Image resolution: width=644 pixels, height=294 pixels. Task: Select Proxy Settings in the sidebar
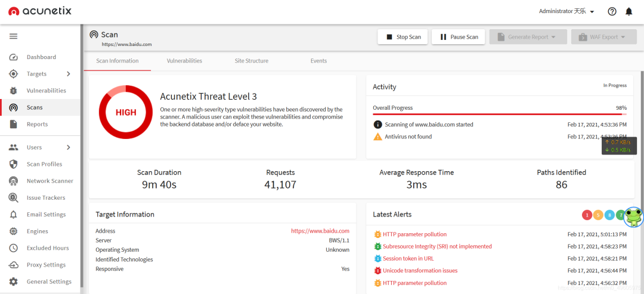[41, 265]
